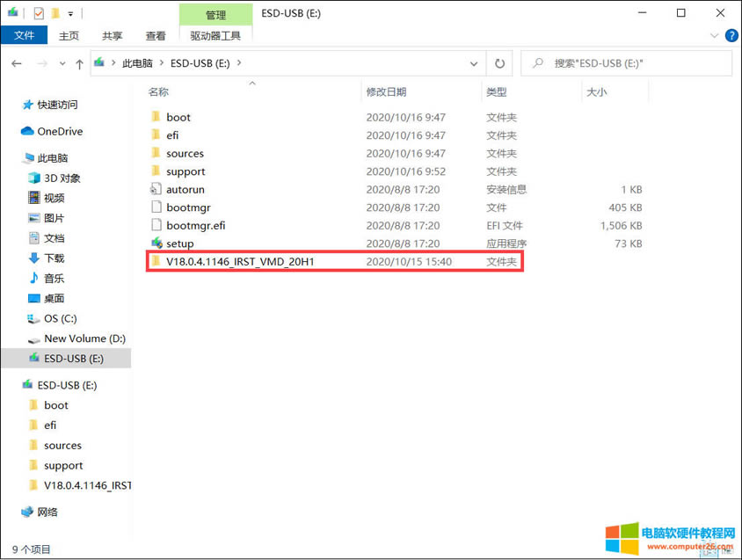The image size is (742, 560).
Task: Expand the chevron after ESD-USB (E:) breadcrumb
Action: tap(239, 63)
